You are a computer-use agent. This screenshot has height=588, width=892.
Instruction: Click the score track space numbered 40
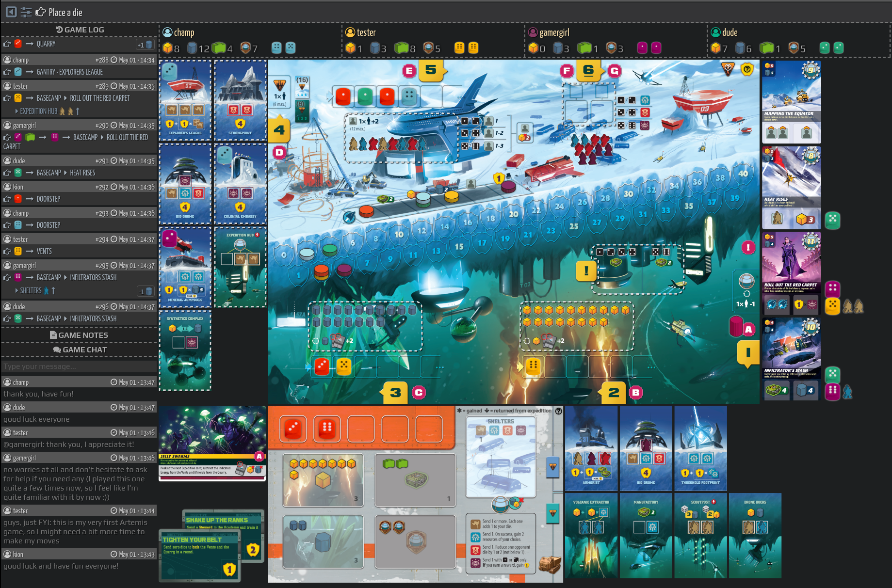click(x=743, y=174)
